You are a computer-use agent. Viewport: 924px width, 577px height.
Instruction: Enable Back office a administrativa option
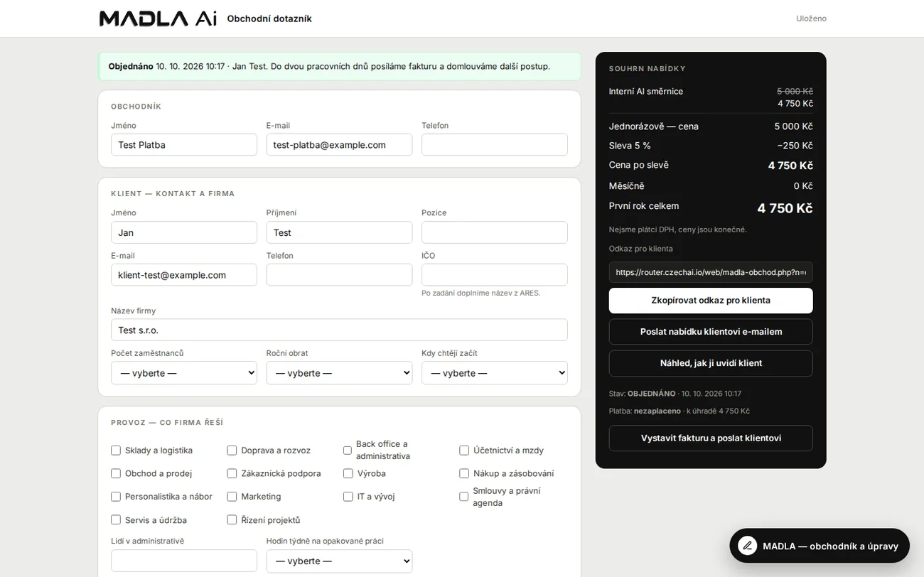tap(348, 451)
